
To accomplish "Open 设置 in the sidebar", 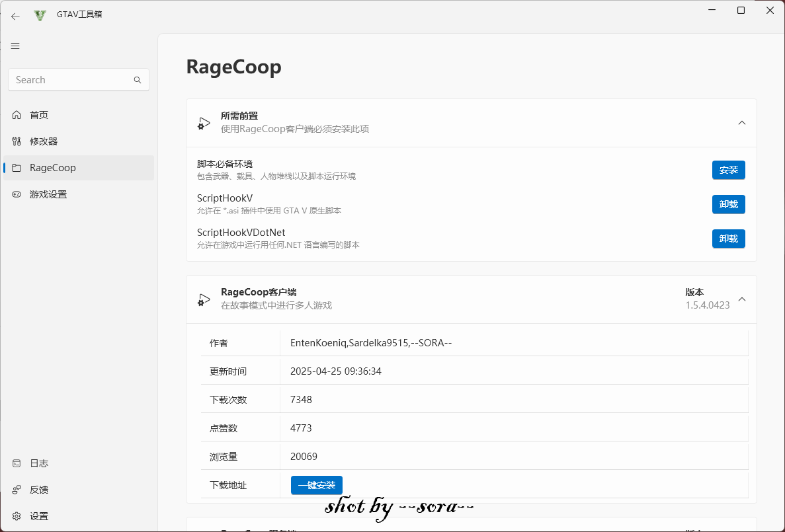I will pos(79,517).
